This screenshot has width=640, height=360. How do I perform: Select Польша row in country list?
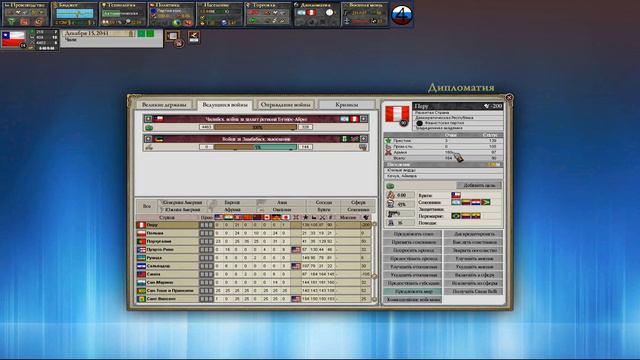click(253, 233)
